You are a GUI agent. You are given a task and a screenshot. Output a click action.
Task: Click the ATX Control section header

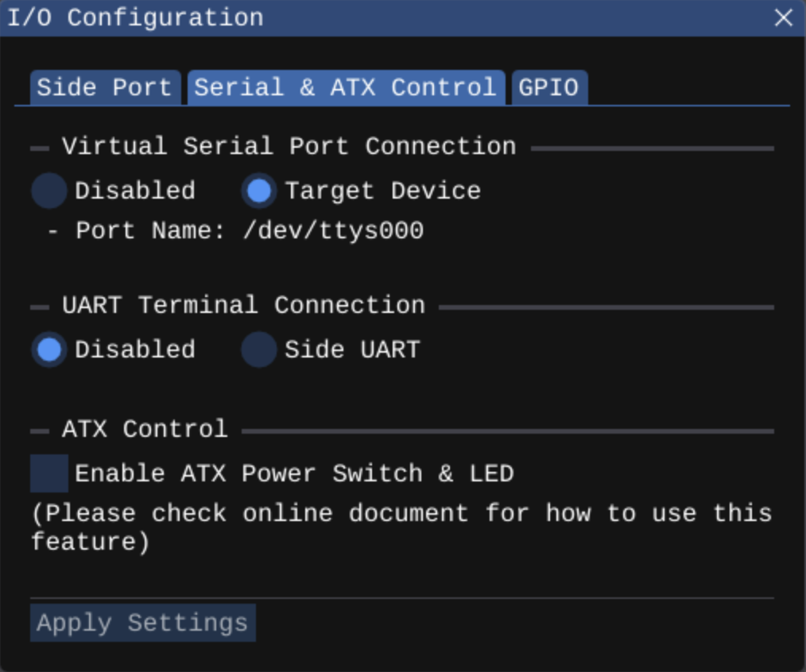(145, 430)
